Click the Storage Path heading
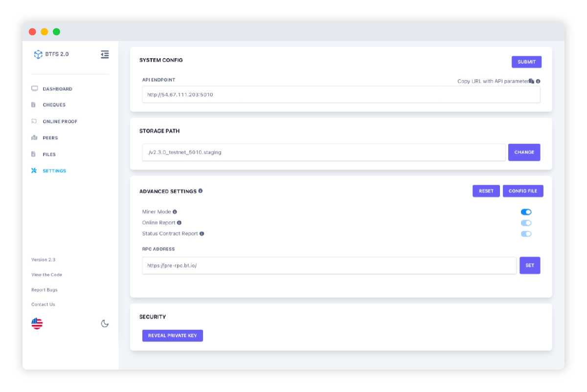The image size is (587, 392). 159,131
